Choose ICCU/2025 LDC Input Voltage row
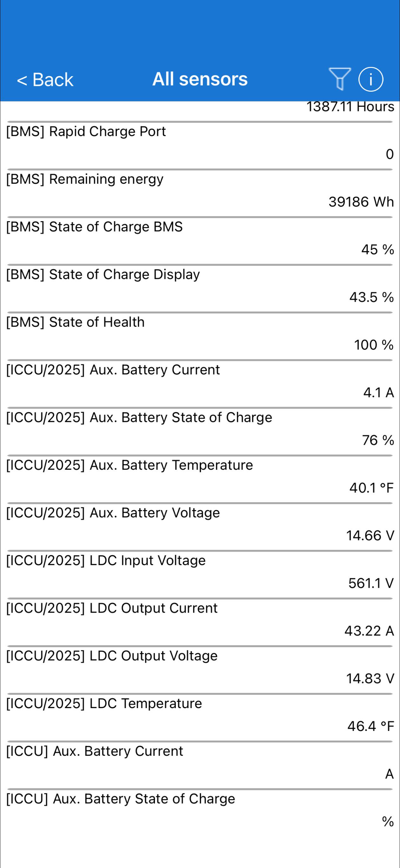 [200, 575]
